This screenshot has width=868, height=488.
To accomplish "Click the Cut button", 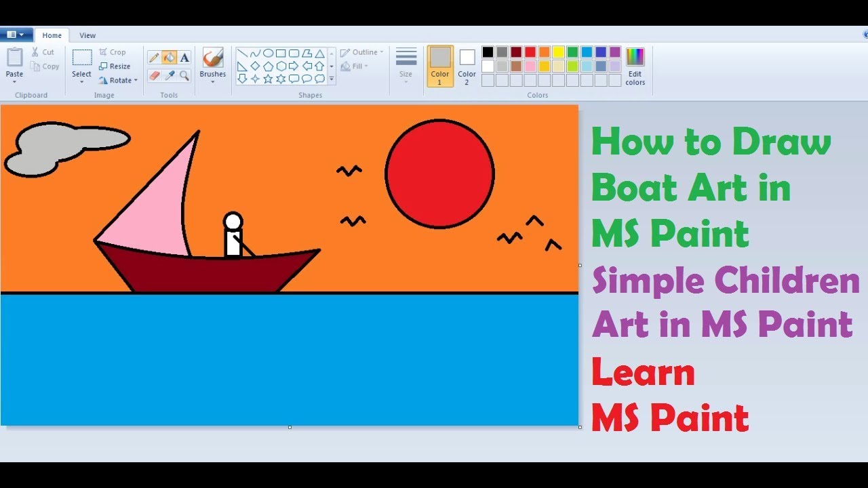I will pos(43,52).
